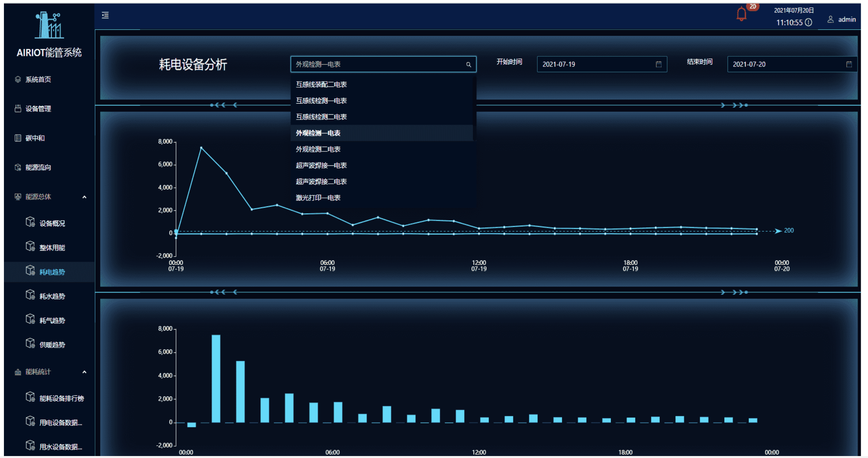Click the tallest bar in the bar chart
The width and height of the screenshot is (868, 458).
click(x=216, y=378)
